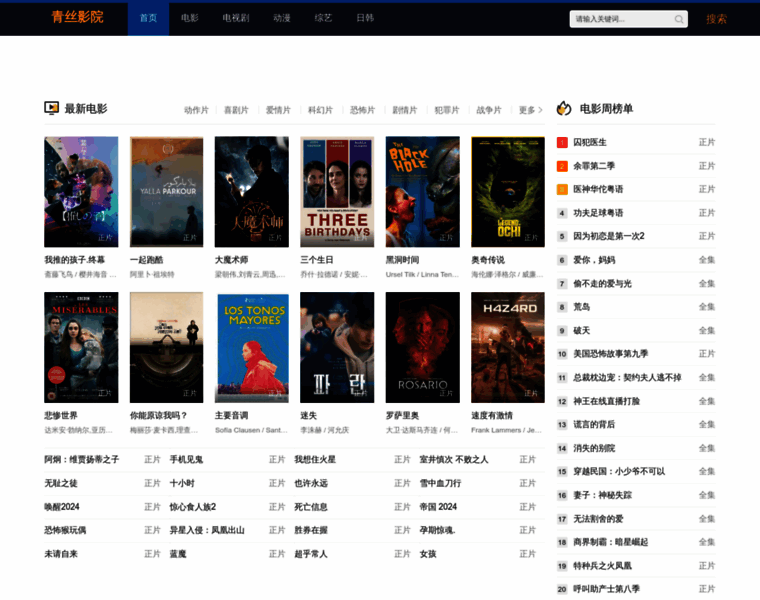The width and height of the screenshot is (760, 600).
Task: Filter by 犯罪片 genre
Action: [x=447, y=111]
